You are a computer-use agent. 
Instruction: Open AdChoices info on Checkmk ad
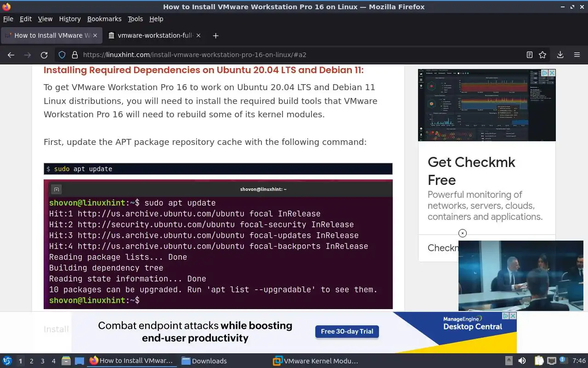pos(544,73)
